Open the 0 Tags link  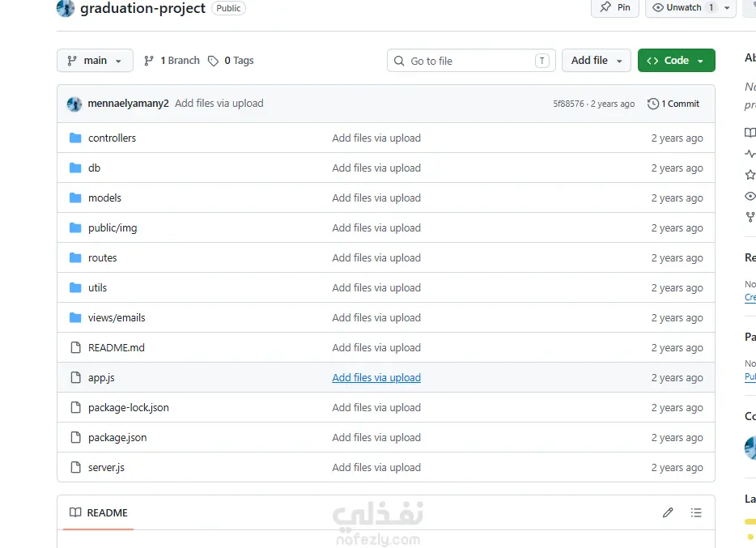231,61
